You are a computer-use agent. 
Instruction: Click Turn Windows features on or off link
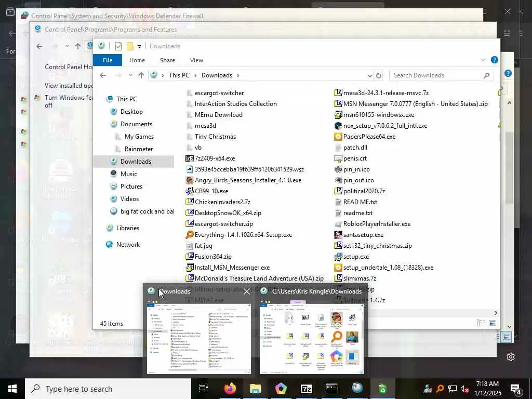pos(69,101)
